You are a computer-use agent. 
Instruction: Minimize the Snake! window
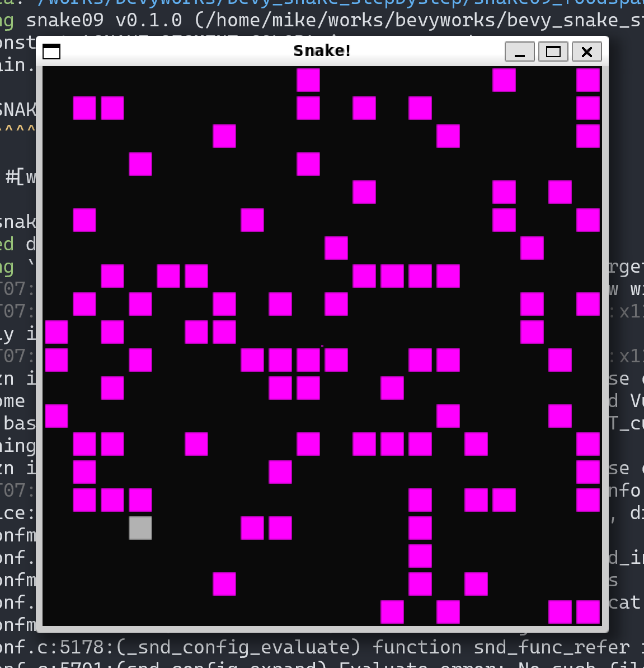pos(519,52)
